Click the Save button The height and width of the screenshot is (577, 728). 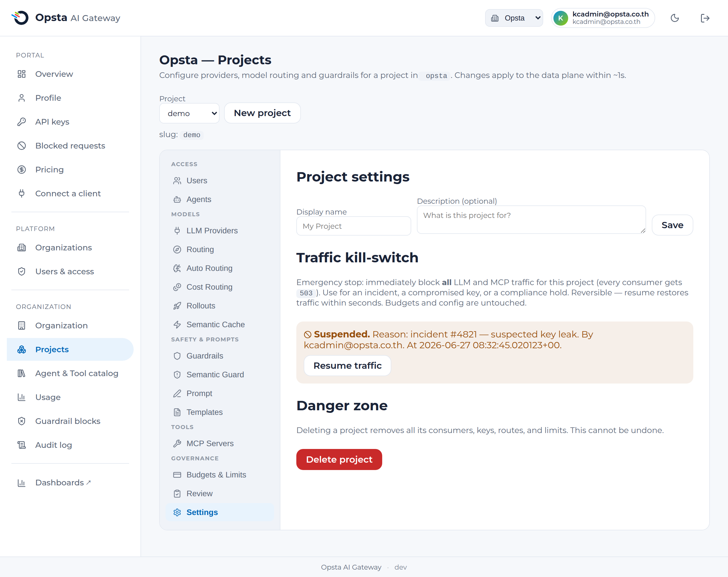tap(672, 225)
